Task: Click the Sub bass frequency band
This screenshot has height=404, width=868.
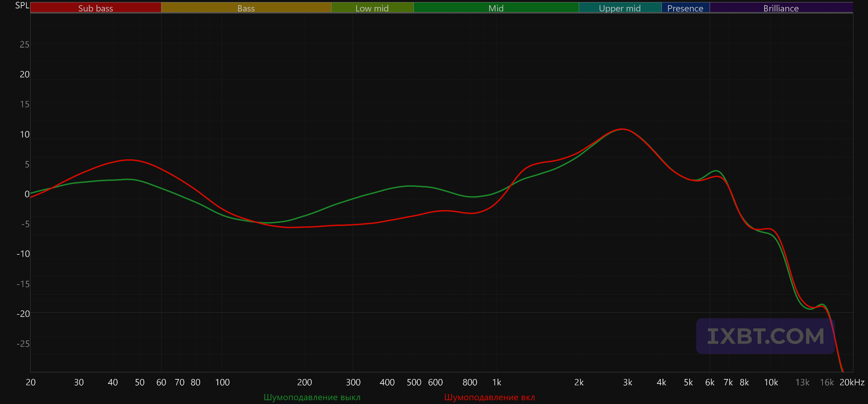Action: pos(95,8)
